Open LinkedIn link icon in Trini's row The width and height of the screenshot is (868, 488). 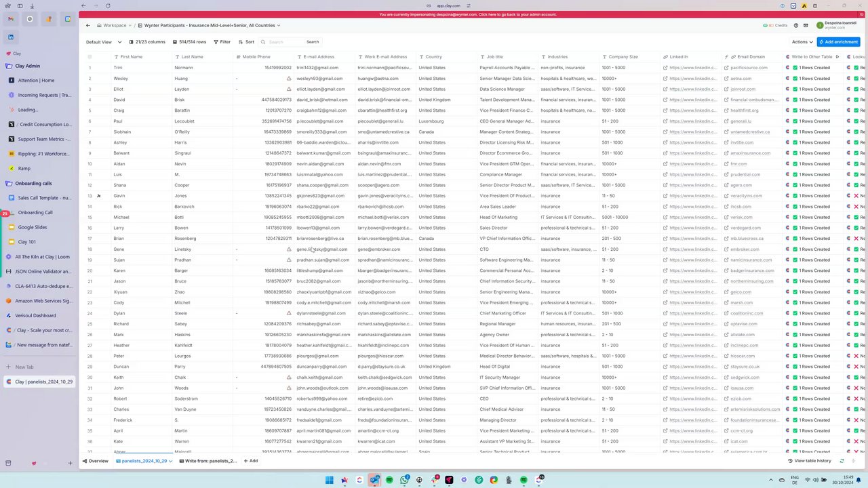click(665, 68)
